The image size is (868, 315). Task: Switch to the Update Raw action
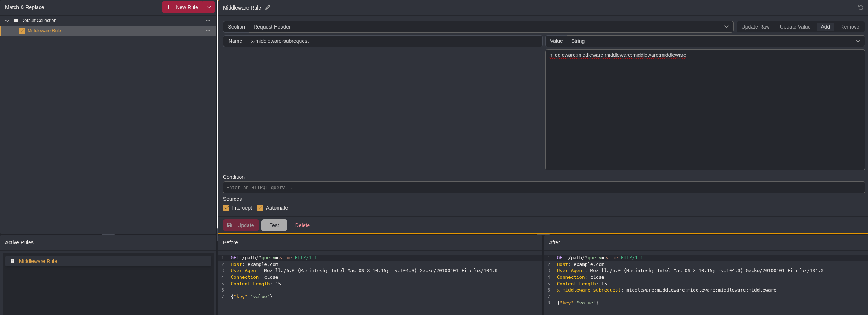755,27
